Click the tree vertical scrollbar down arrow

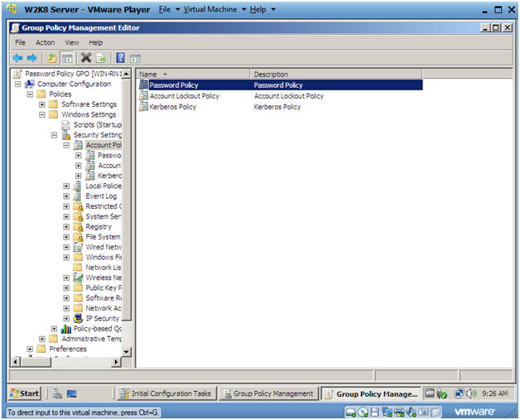pos(127,352)
